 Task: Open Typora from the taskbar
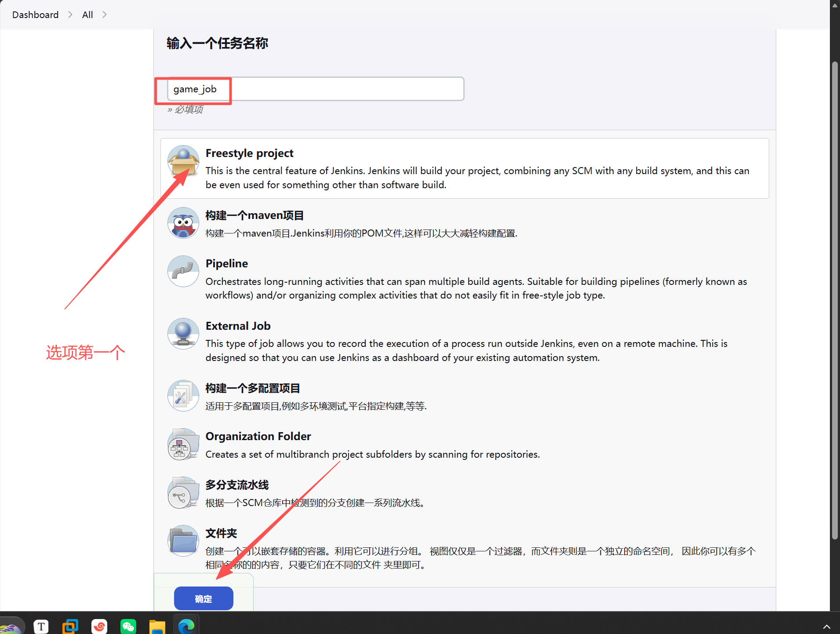click(x=41, y=626)
